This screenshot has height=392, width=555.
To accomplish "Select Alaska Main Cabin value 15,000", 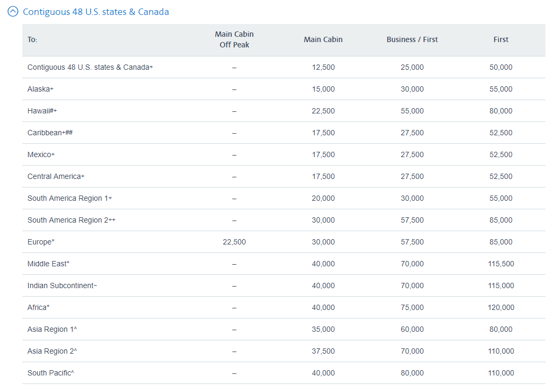I will point(323,89).
